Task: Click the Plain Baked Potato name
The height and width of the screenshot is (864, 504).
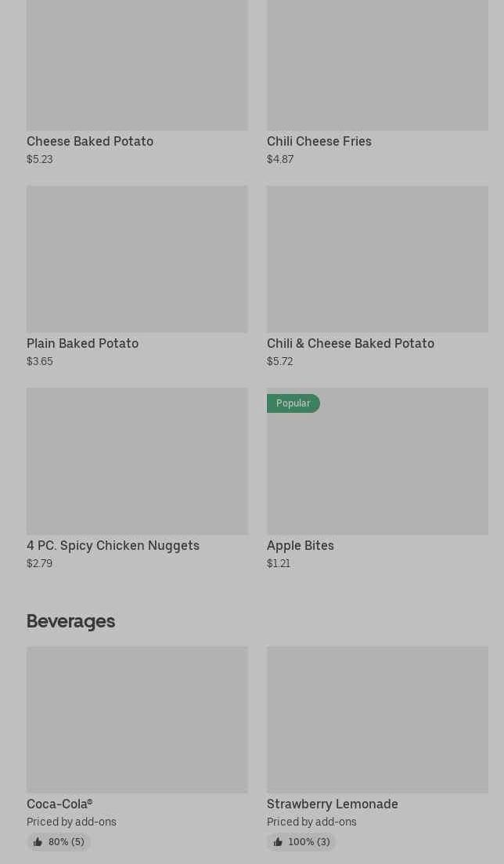Action: pyautogui.click(x=82, y=343)
